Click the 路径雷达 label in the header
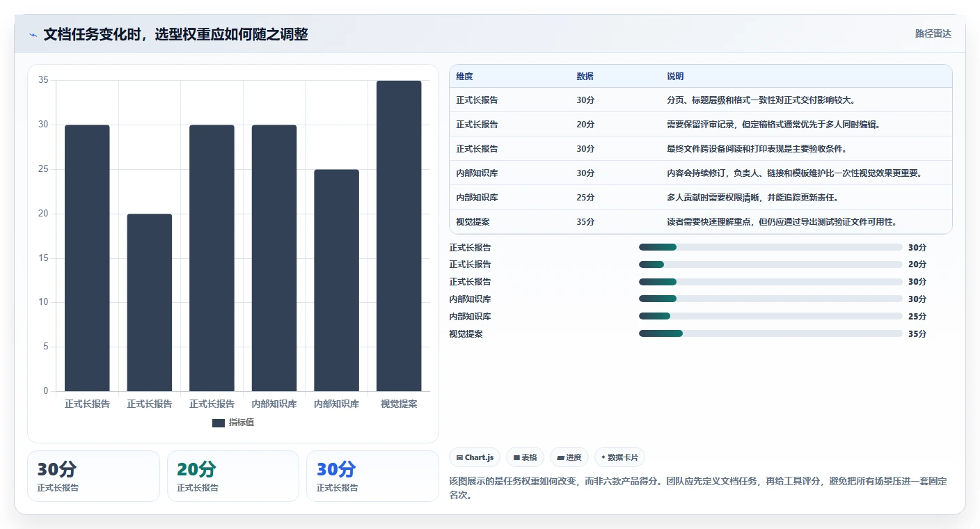 click(x=933, y=33)
